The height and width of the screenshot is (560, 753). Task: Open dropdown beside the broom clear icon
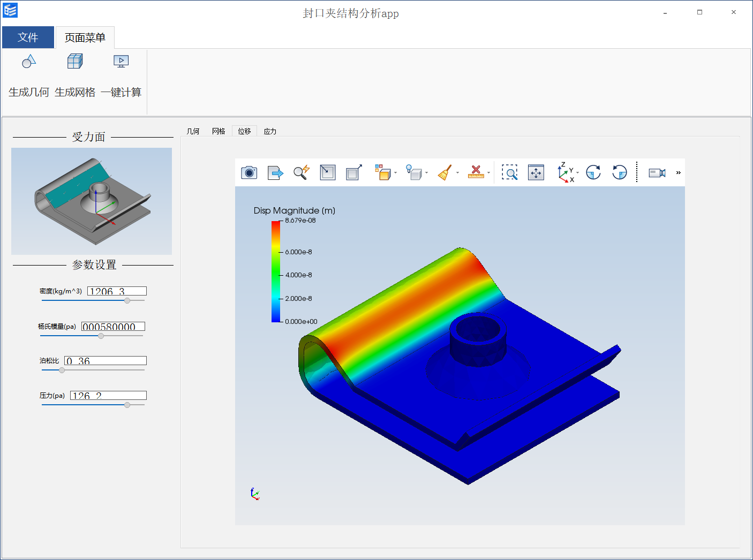[457, 173]
